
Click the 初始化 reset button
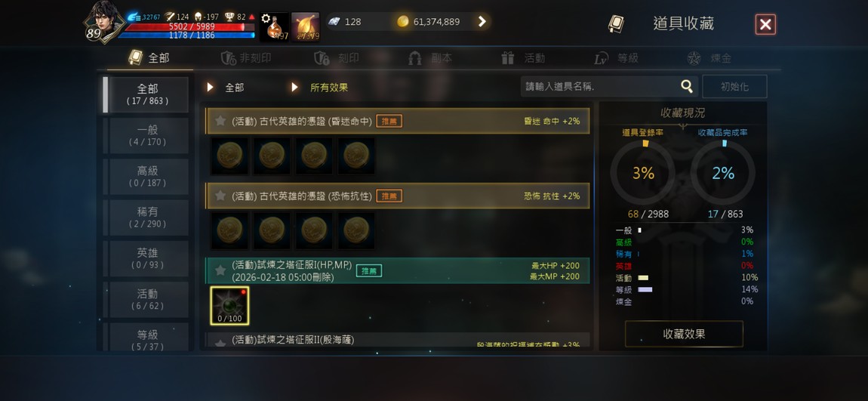tap(734, 87)
